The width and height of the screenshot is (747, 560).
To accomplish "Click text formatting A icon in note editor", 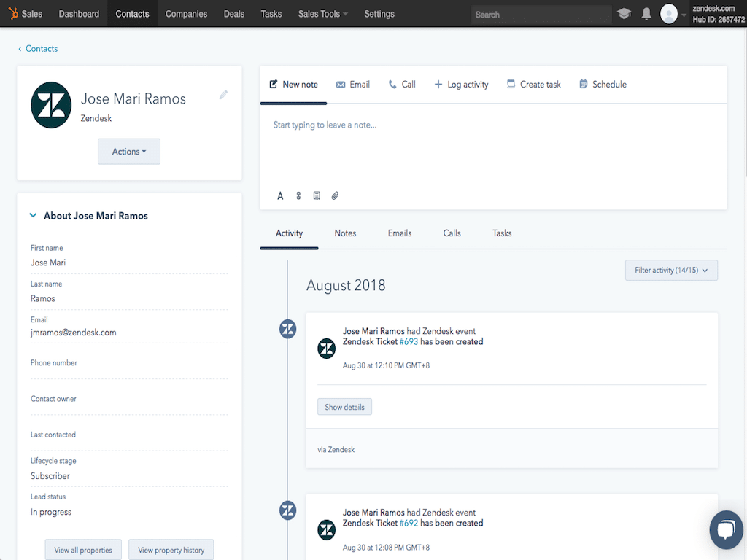I will pos(280,195).
